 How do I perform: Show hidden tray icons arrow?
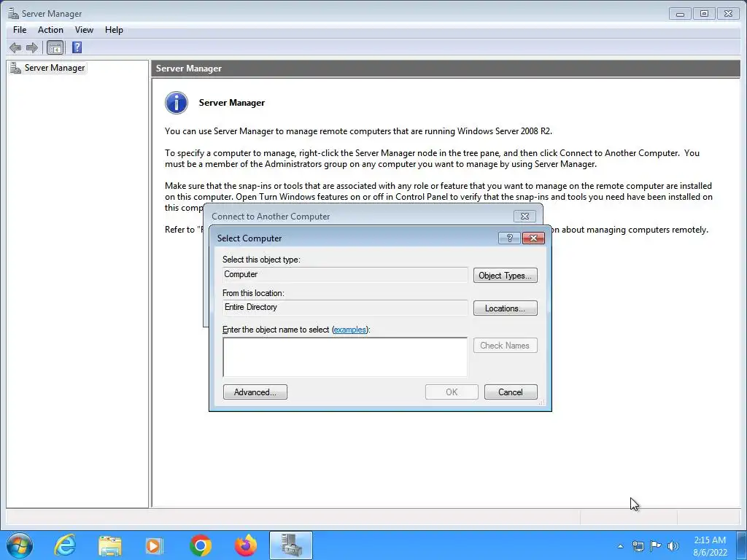point(620,546)
